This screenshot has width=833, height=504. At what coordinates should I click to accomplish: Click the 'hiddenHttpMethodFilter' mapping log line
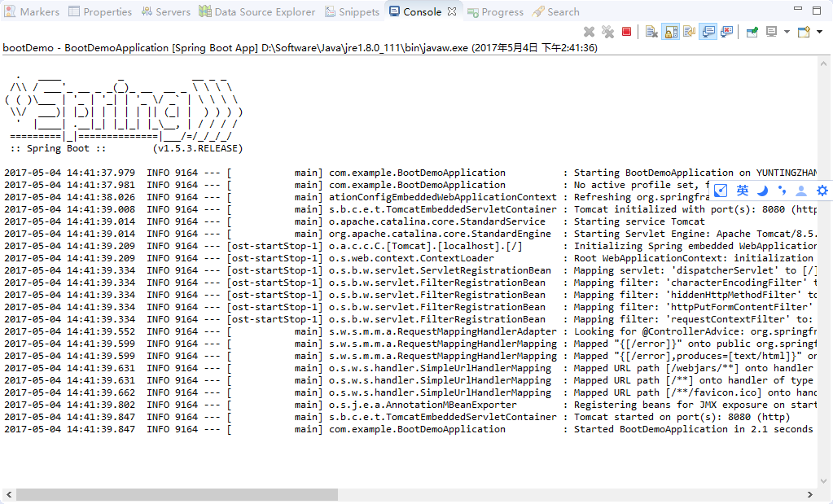pyautogui.click(x=410, y=295)
